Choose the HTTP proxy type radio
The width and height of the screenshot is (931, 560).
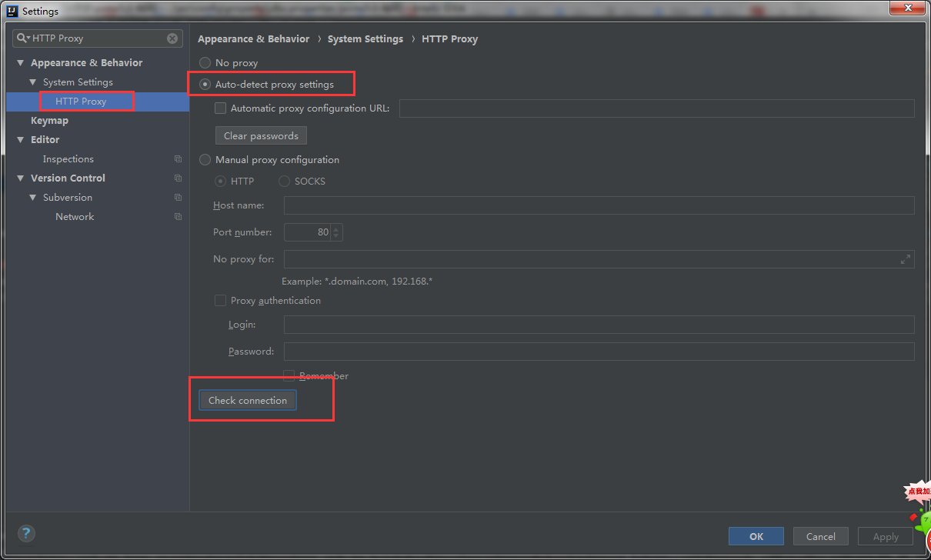[x=220, y=182]
